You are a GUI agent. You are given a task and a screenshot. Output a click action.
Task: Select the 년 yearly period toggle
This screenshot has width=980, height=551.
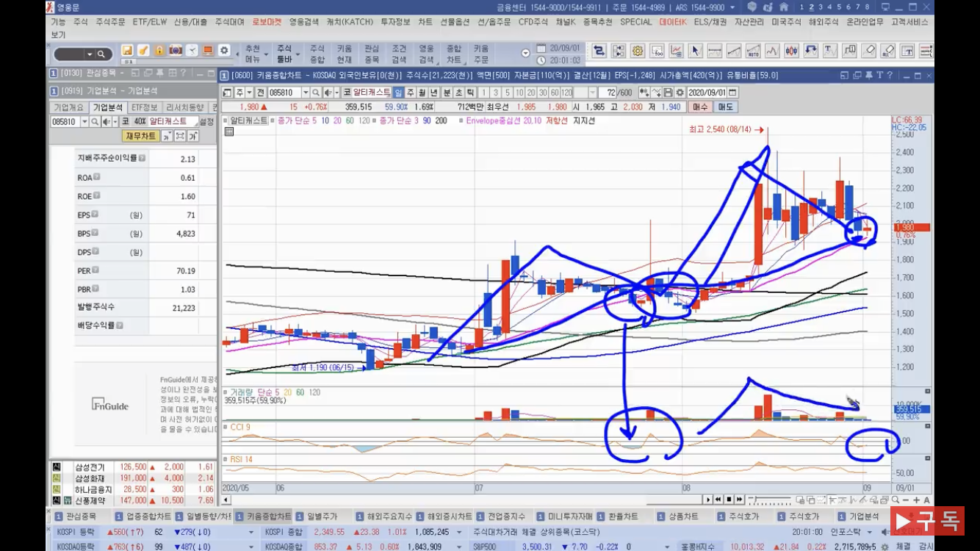point(433,93)
